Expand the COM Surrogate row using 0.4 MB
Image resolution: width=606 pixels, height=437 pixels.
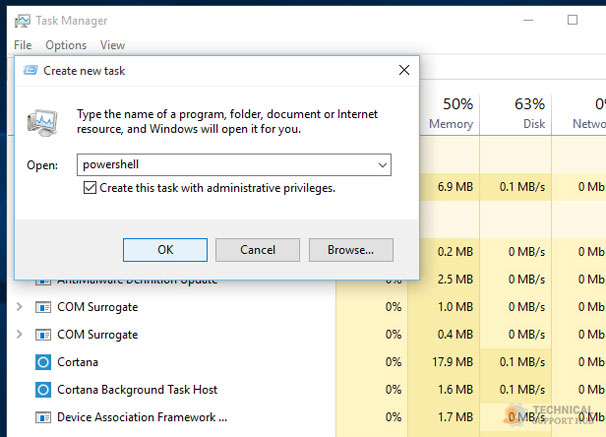point(19,334)
